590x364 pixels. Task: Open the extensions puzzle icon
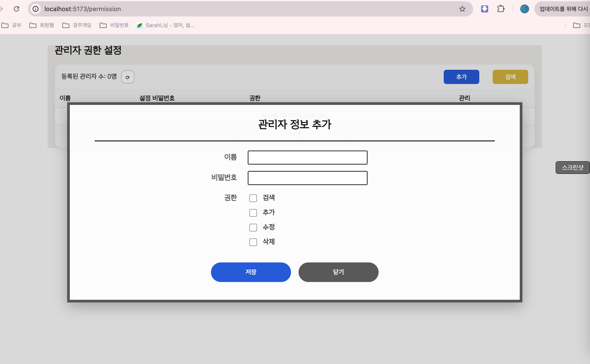(501, 9)
